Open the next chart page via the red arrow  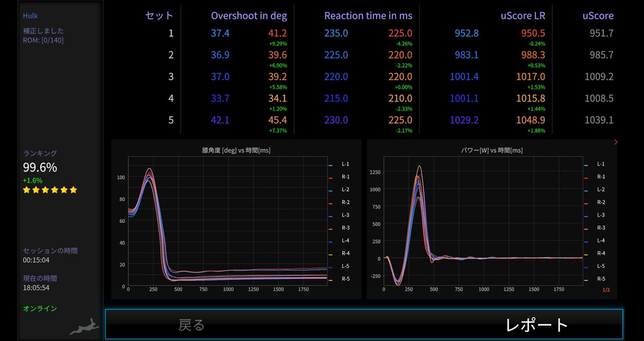(x=616, y=143)
